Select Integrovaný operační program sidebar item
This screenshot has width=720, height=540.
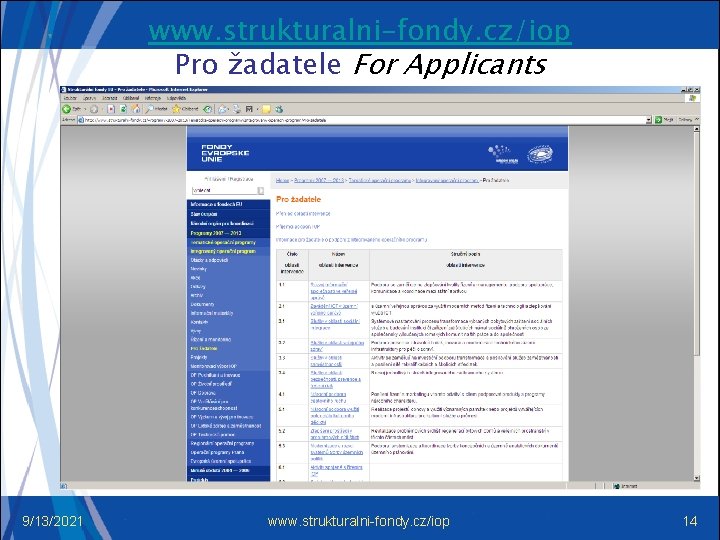pyautogui.click(x=228, y=251)
